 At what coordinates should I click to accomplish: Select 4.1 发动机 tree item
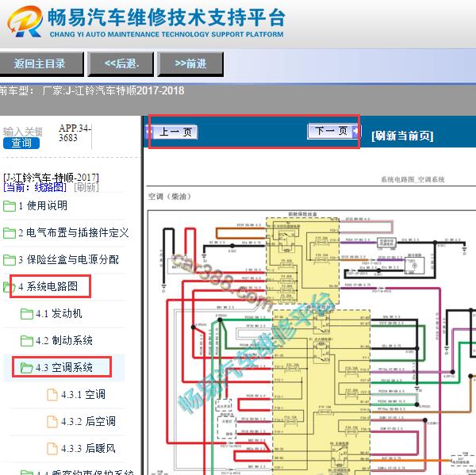tap(59, 313)
